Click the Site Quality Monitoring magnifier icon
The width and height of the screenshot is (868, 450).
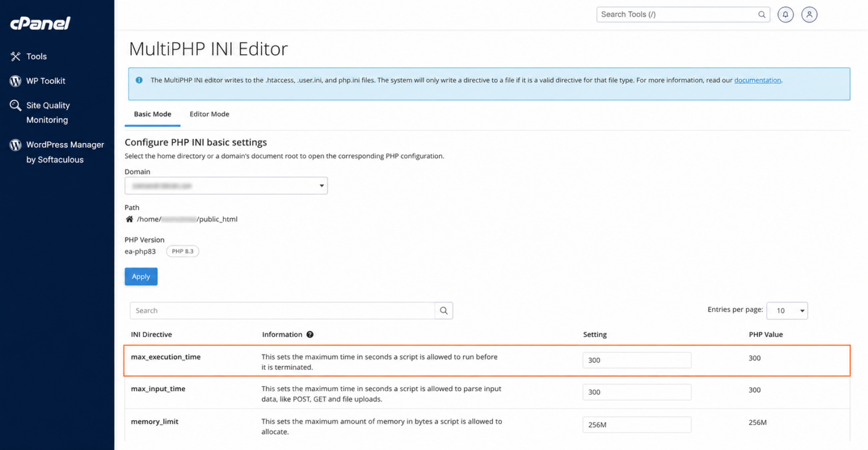[x=15, y=105]
